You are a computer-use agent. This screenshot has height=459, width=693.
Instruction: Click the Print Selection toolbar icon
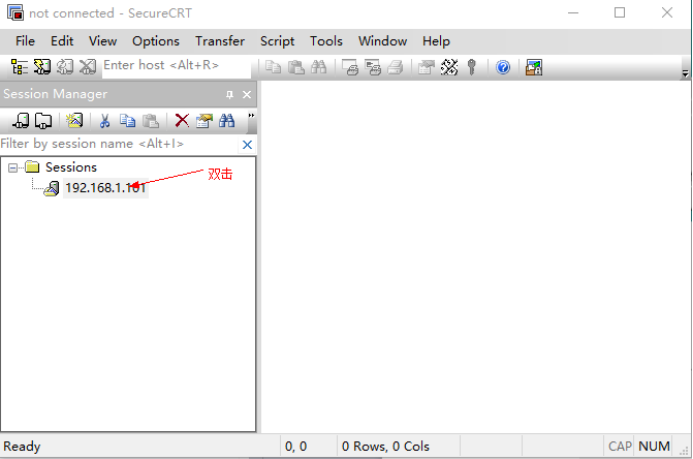coord(373,67)
